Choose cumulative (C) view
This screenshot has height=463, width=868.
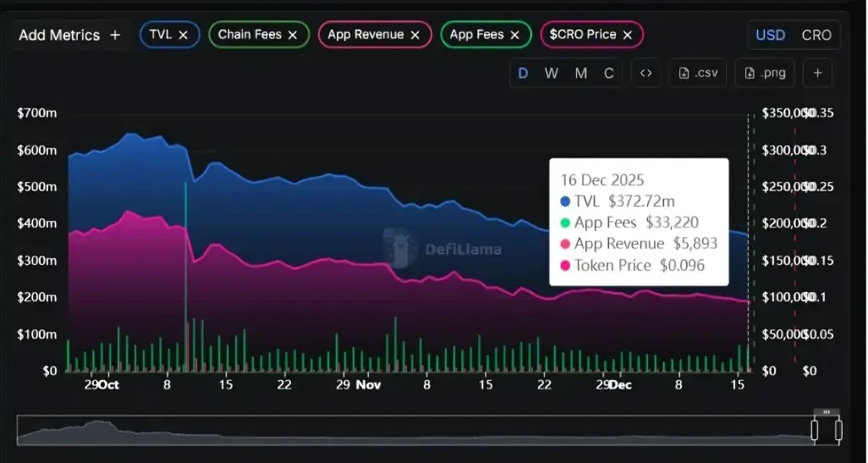point(608,73)
